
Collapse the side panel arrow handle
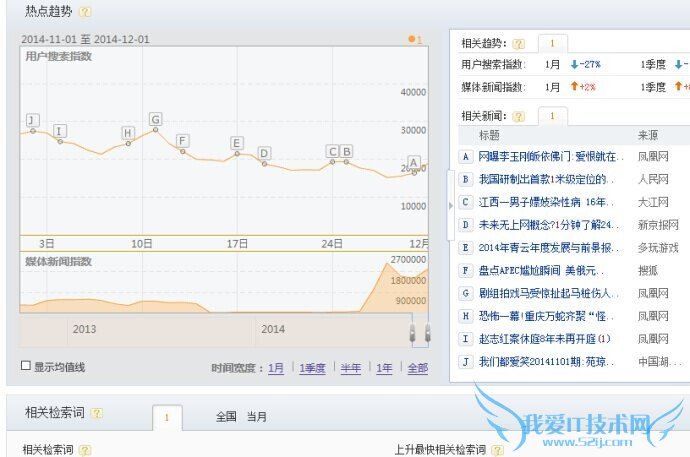click(450, 205)
